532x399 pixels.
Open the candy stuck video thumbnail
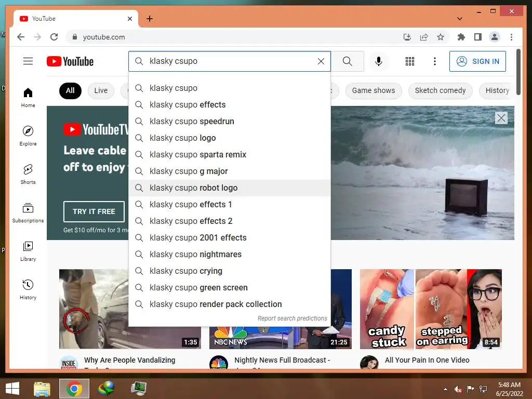point(431,309)
